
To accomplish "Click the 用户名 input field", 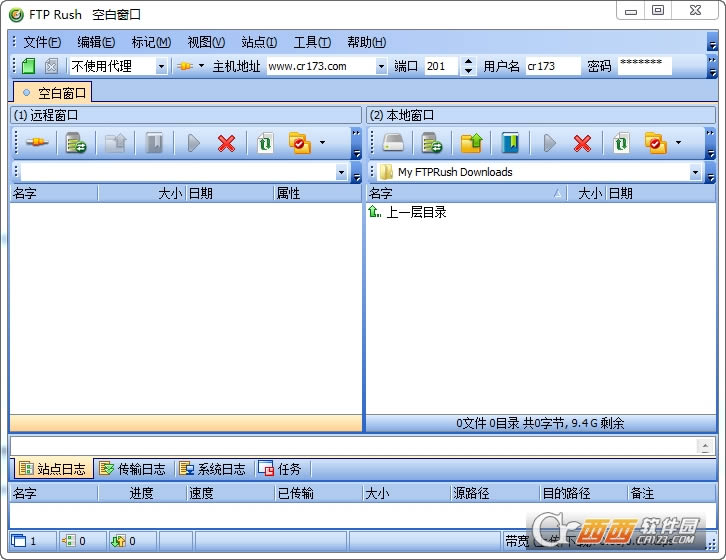I will [552, 67].
